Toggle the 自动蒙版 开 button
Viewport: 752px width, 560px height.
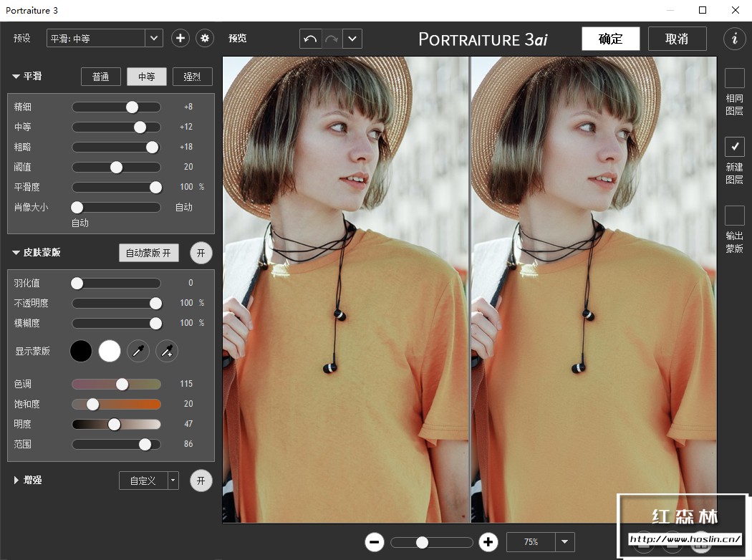pyautogui.click(x=149, y=254)
